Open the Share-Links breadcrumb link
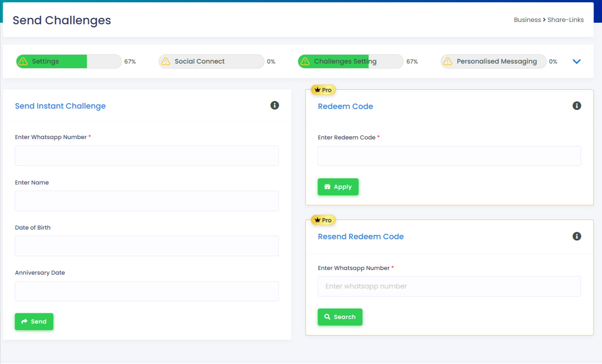 [565, 20]
